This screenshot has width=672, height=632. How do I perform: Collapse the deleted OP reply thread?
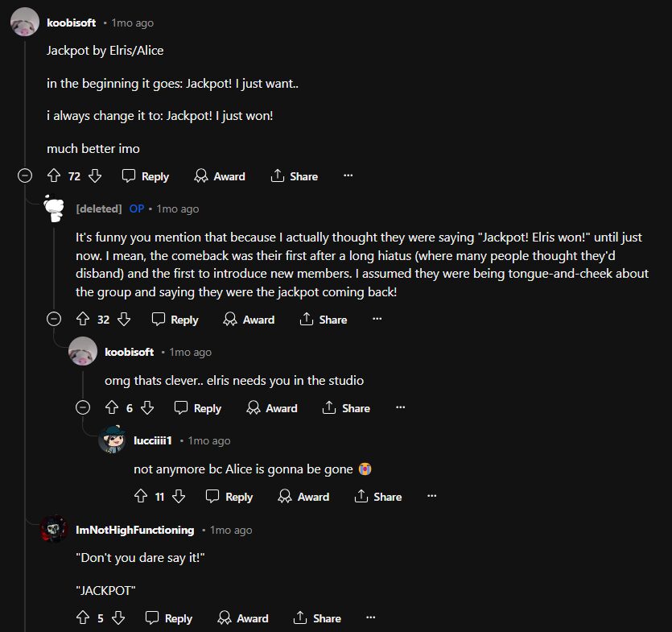click(54, 319)
